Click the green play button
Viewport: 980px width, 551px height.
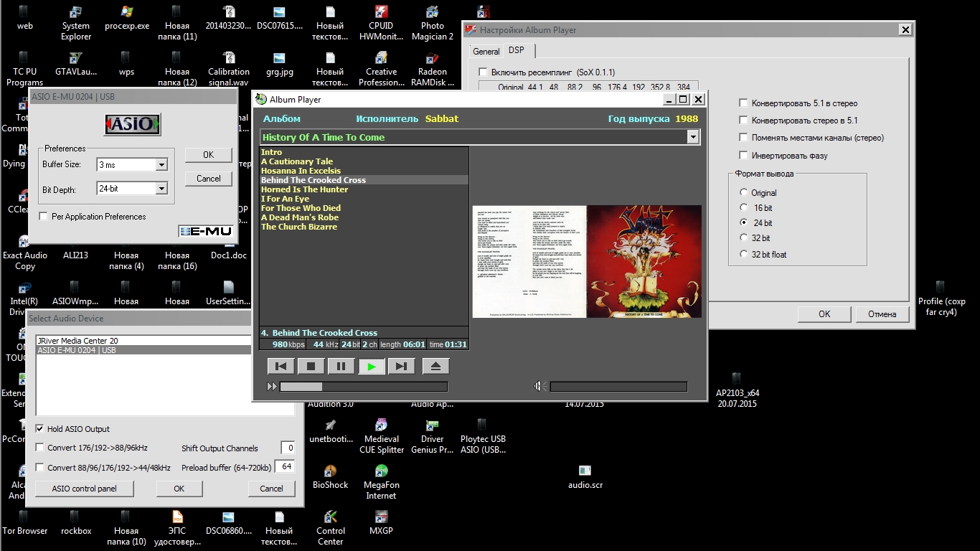(371, 367)
